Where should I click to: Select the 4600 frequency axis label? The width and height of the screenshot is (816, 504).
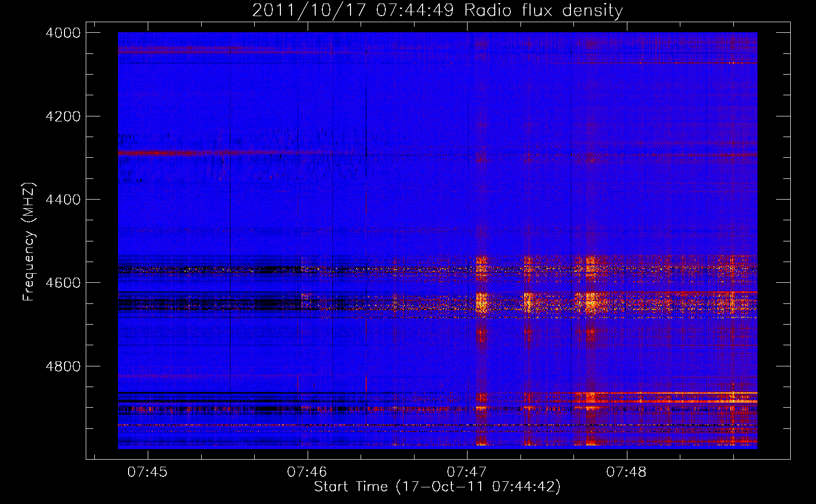[63, 283]
